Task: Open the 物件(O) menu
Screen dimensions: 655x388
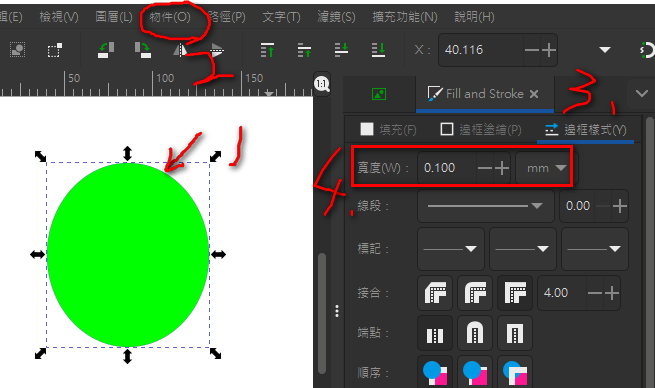Action: coord(170,17)
